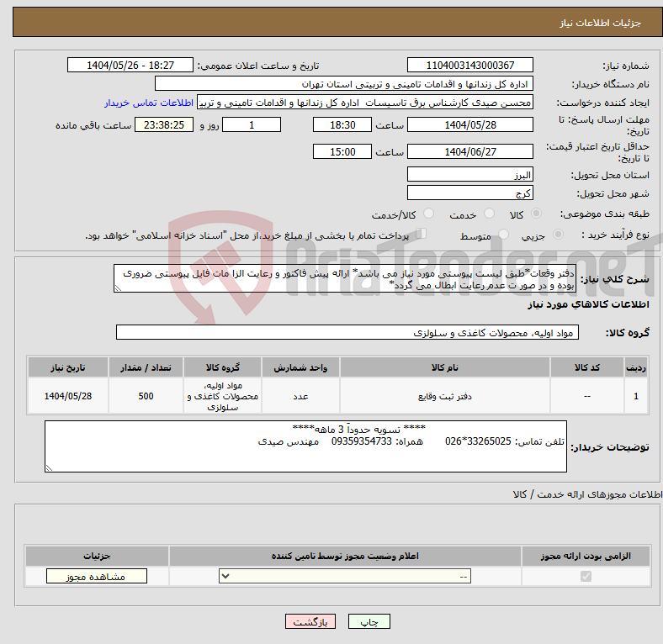Click the goods group cell in row 1
This screenshot has width=663, height=644.
[x=222, y=396]
